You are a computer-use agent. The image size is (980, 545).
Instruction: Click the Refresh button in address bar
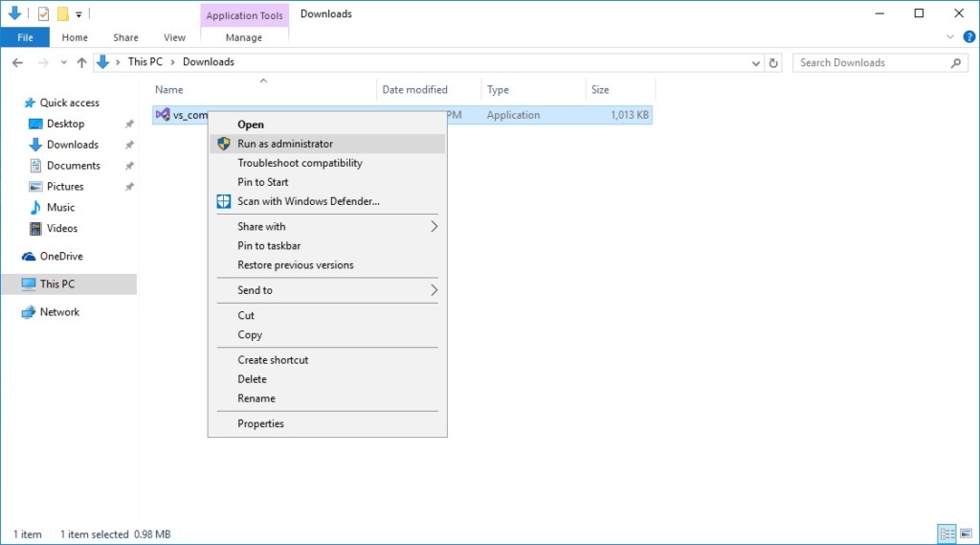pyautogui.click(x=773, y=62)
